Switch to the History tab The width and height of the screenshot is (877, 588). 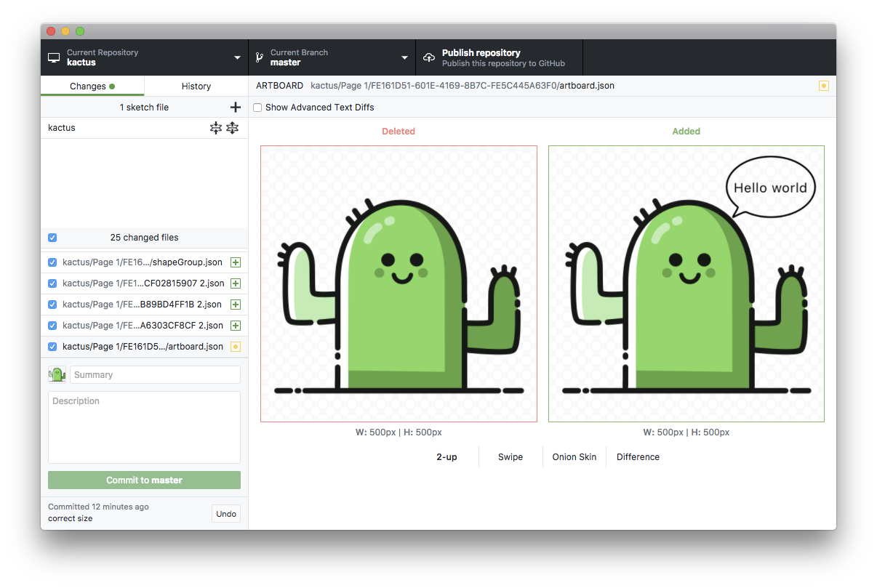[x=196, y=86]
